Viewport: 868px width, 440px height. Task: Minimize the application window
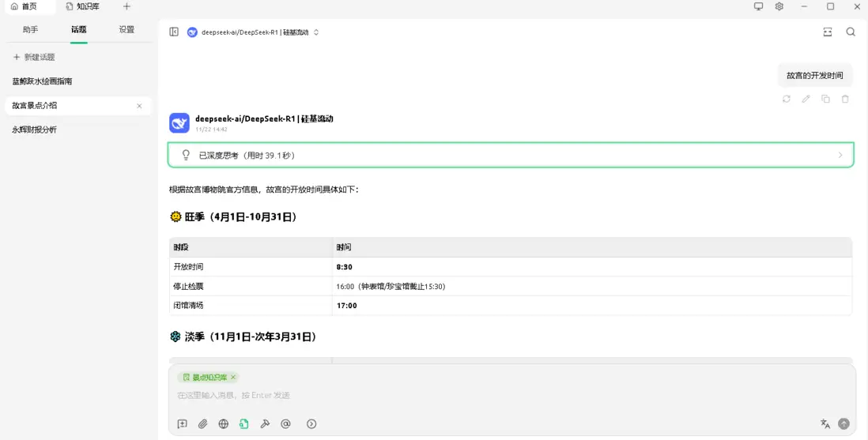coord(805,6)
